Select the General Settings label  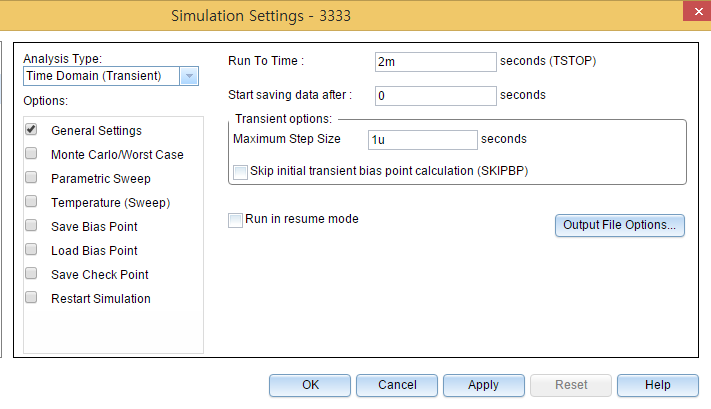pos(97,131)
